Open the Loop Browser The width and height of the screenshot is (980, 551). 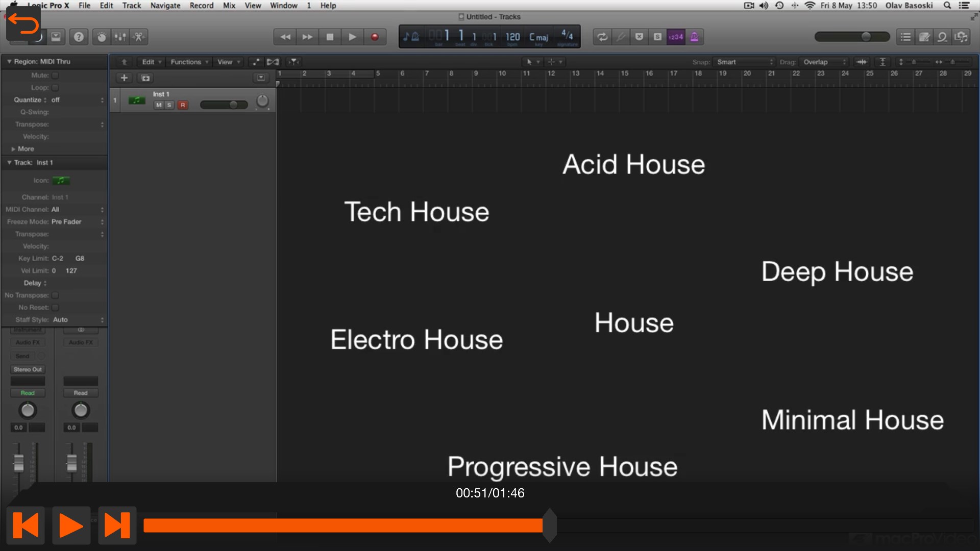[x=942, y=37]
